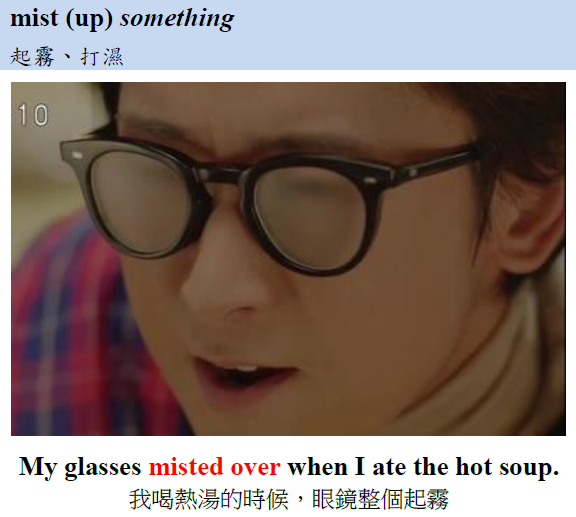Click "when I ate the hot soup." text
Image resolution: width=576 pixels, height=517 pixels.
point(423,467)
